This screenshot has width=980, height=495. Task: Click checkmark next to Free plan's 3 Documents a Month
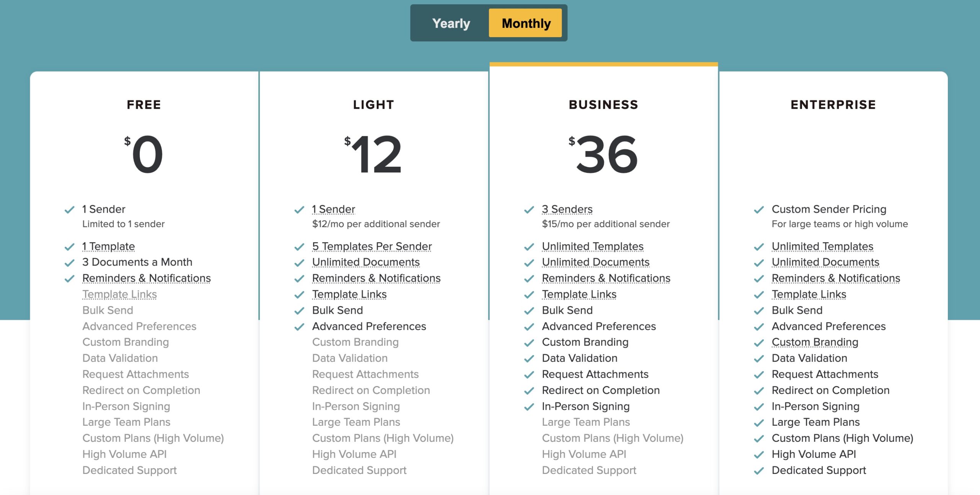[x=70, y=263]
